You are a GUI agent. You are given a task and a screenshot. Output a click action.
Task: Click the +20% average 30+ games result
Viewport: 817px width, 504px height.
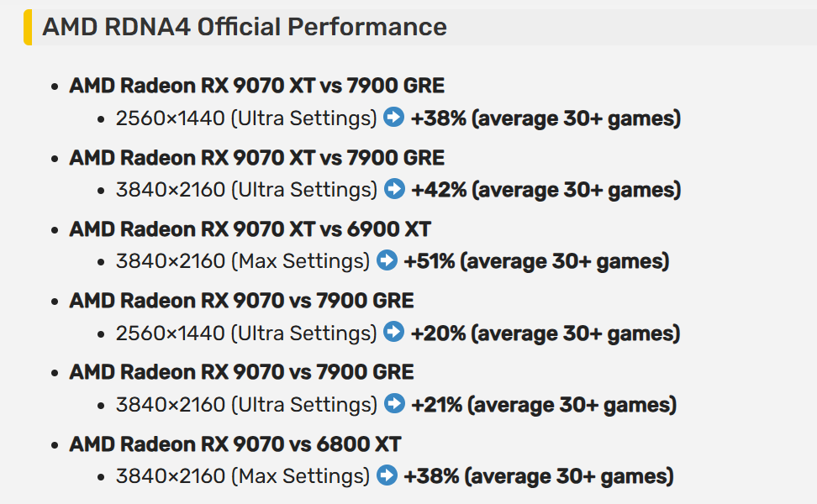(545, 333)
